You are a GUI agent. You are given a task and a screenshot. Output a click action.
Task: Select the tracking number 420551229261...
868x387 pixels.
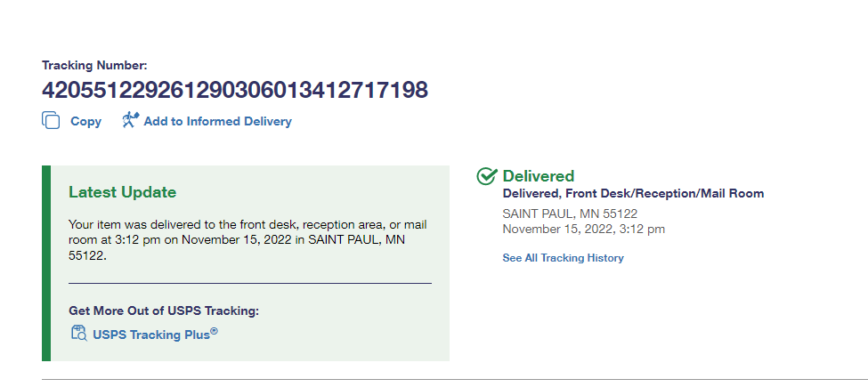[x=235, y=90]
